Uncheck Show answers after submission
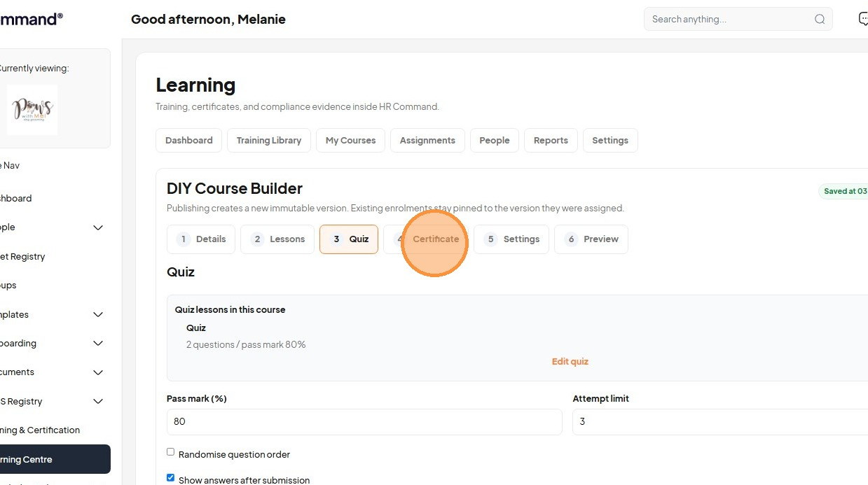Image resolution: width=868 pixels, height=485 pixels. pyautogui.click(x=170, y=478)
